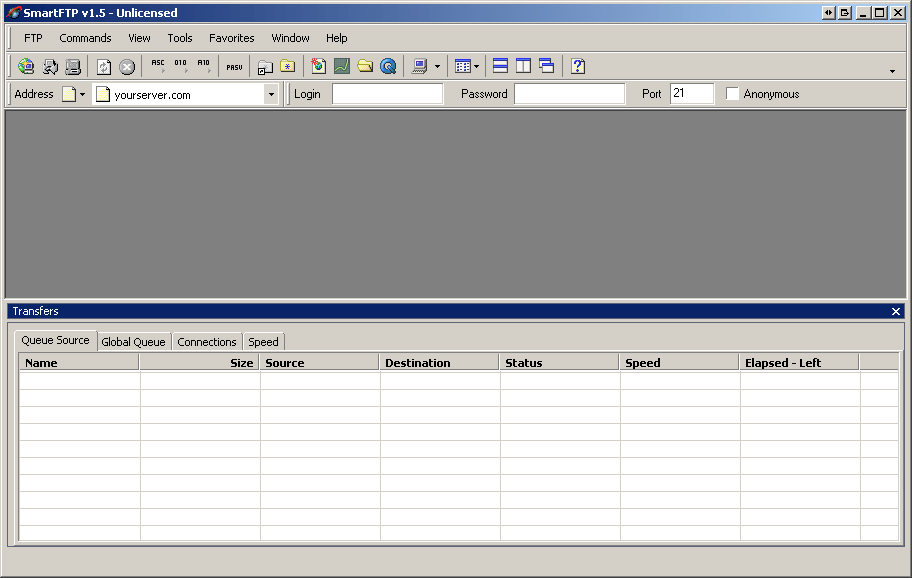Click the globe document icon
Image resolution: width=912 pixels, height=578 pixels.
(x=319, y=66)
